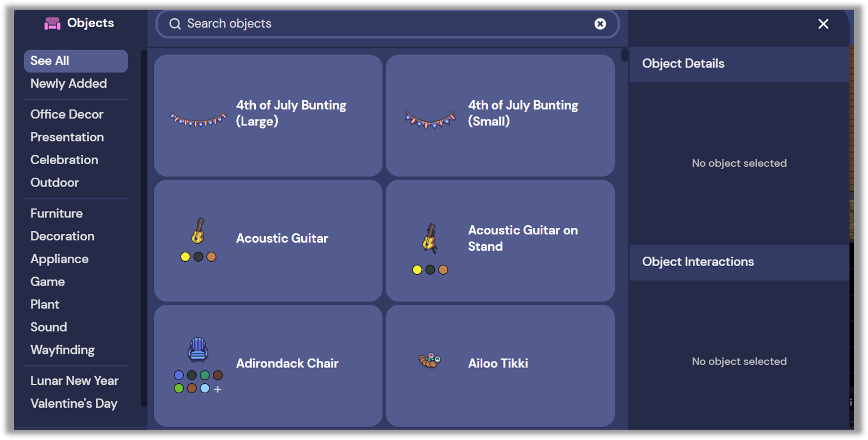Focus the Search objects field
The height and width of the screenshot is (440, 868).
point(387,24)
